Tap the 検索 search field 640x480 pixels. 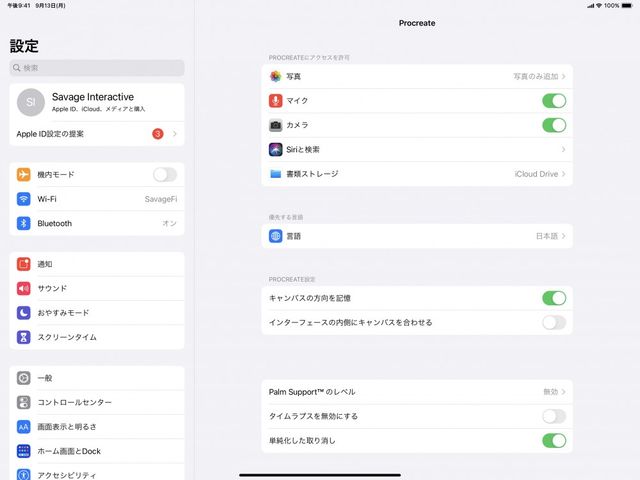point(97,68)
